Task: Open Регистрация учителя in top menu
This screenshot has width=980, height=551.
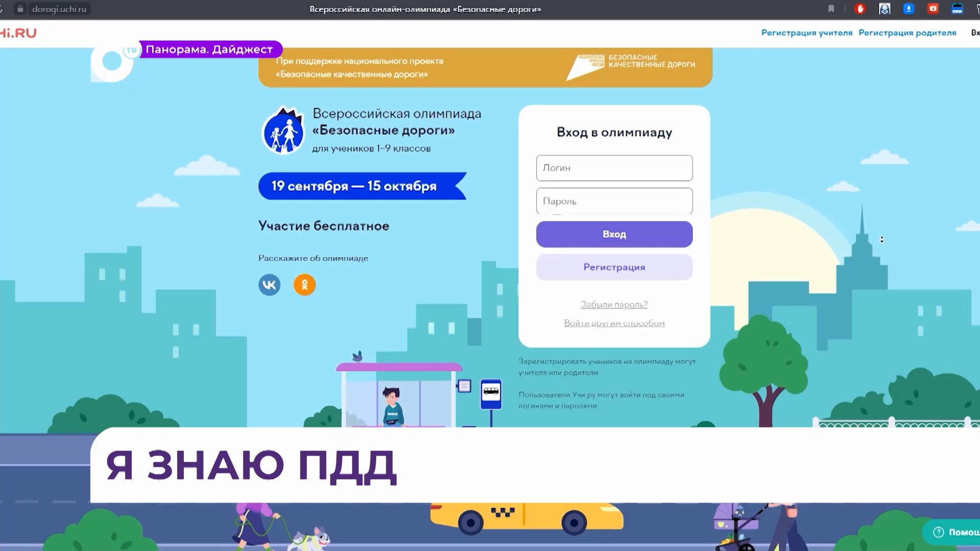Action: click(806, 33)
